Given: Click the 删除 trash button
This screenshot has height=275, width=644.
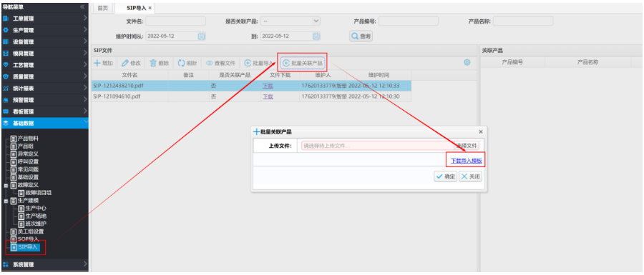Looking at the screenshot, I should click(x=160, y=63).
